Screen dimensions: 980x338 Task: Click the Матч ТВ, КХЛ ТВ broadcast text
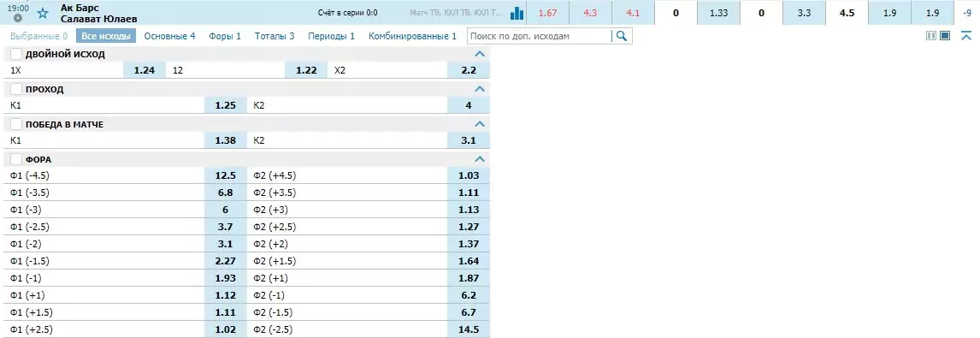456,13
